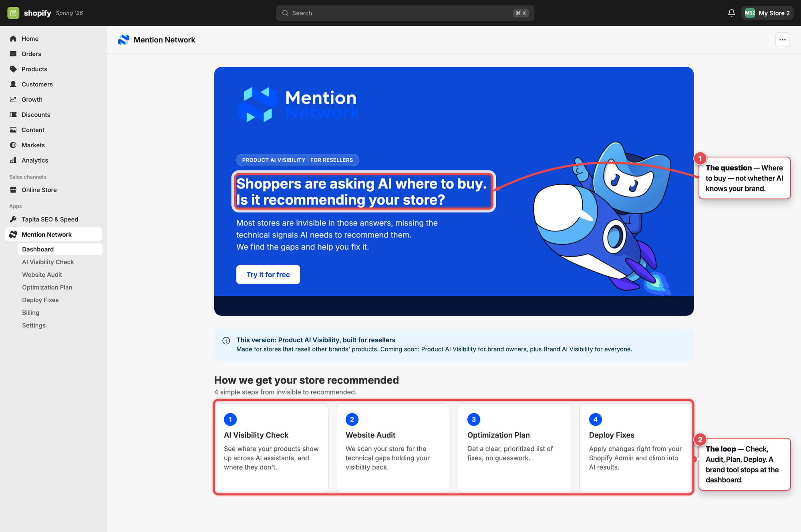Image resolution: width=801 pixels, height=532 pixels.
Task: Open Markets in the sidebar
Action: click(54, 145)
